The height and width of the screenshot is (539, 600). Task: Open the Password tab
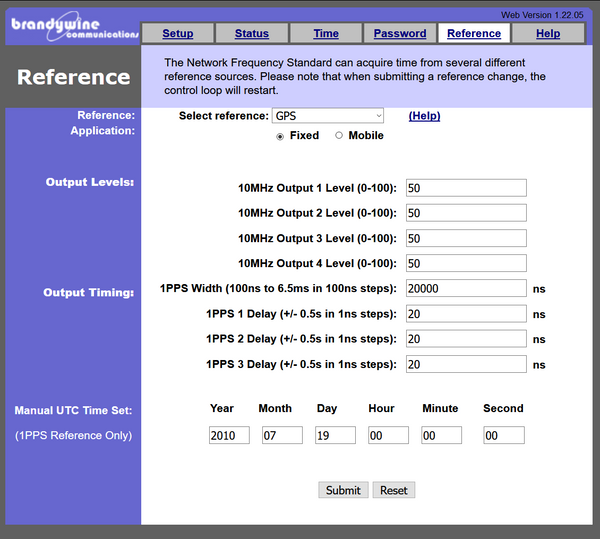point(400,33)
